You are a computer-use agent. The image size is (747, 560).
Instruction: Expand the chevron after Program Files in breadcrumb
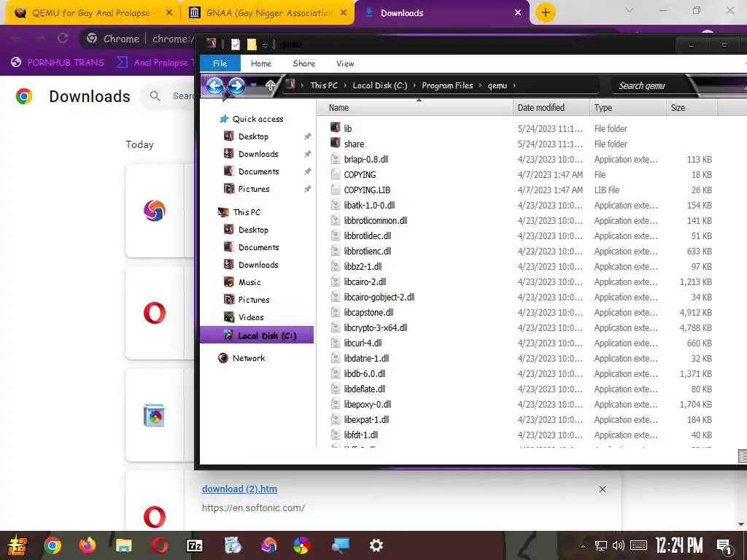click(480, 86)
